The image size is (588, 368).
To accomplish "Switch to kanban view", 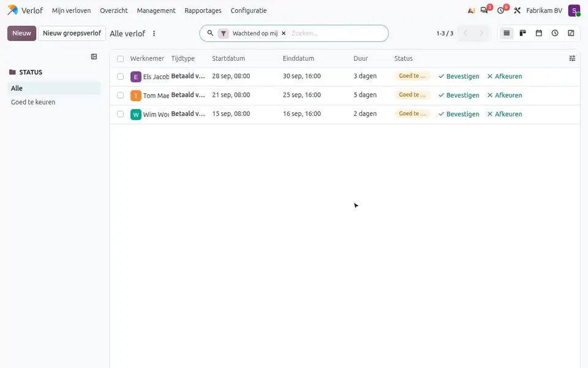I will pyautogui.click(x=522, y=33).
